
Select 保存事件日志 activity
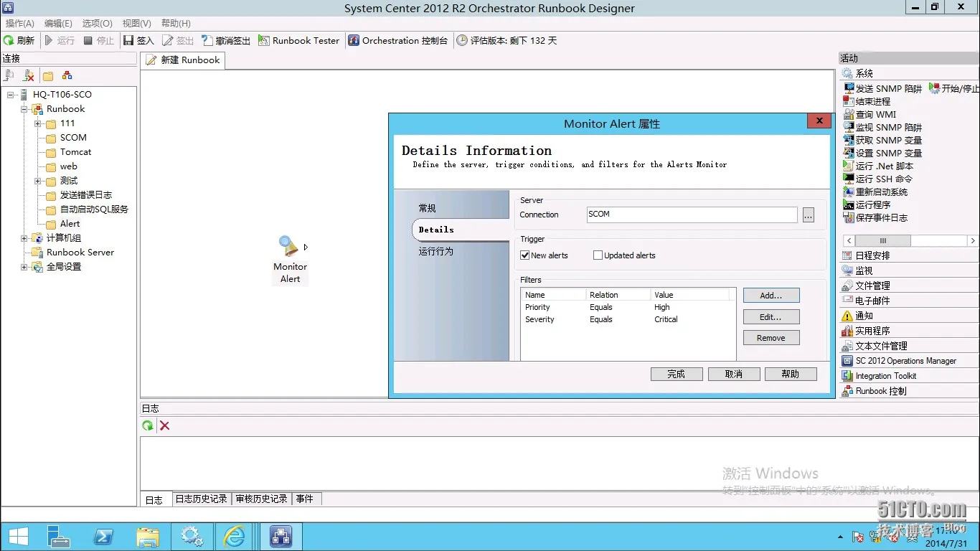(x=875, y=217)
